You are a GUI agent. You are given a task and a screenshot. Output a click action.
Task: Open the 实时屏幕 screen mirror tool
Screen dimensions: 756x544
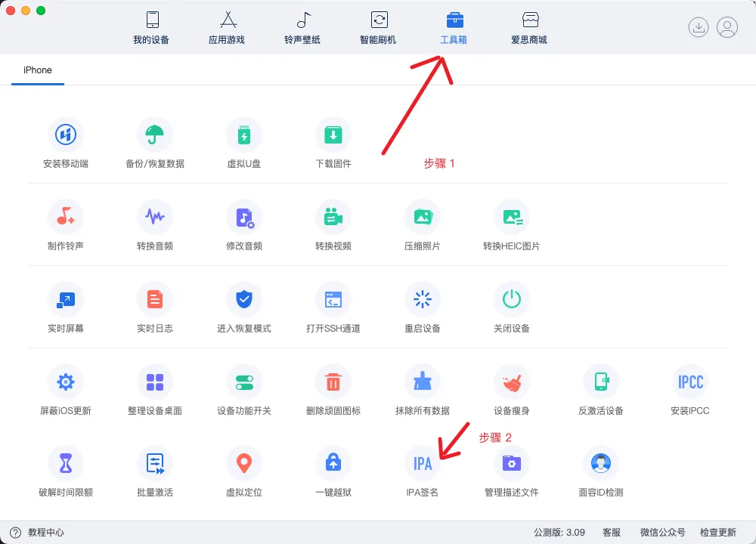coord(66,300)
